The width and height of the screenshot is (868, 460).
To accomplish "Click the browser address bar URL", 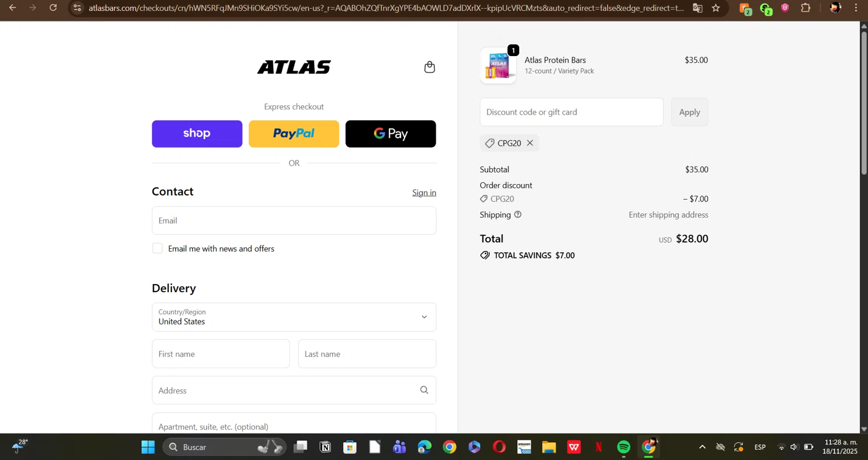I will pos(386,8).
